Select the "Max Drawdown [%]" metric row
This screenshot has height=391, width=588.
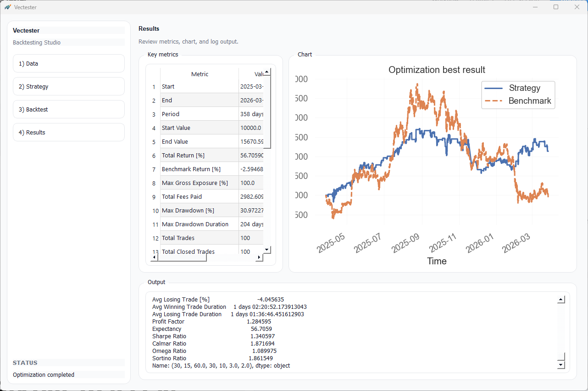click(x=199, y=210)
